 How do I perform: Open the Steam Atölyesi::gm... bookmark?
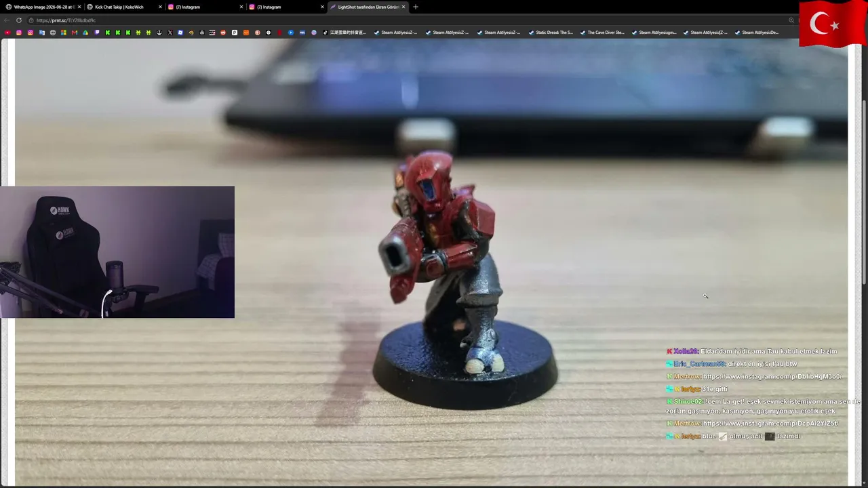point(653,33)
